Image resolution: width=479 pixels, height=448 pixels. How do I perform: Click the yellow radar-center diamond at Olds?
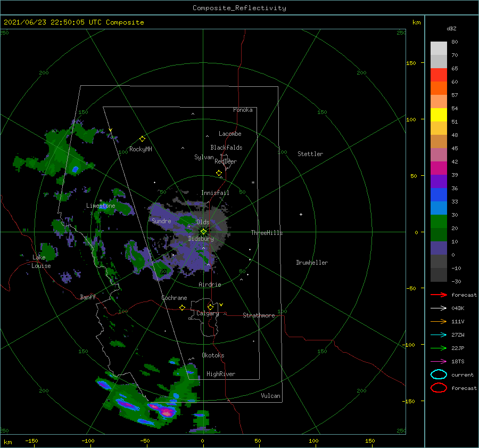point(203,232)
